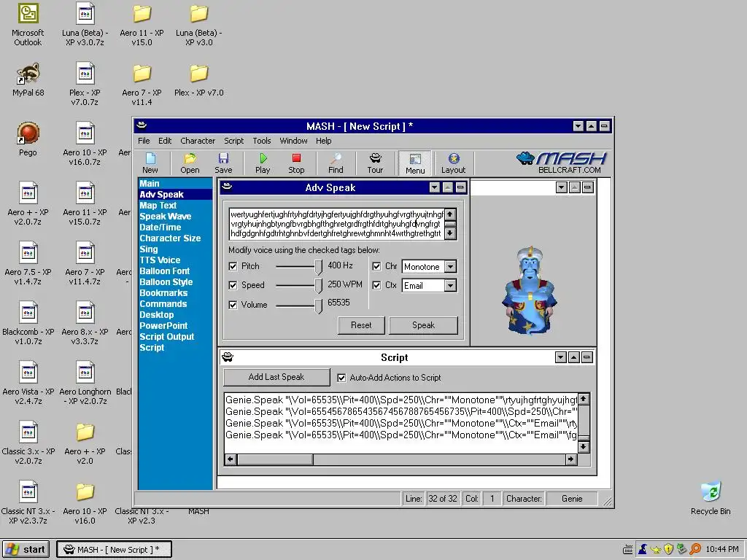Image resolution: width=747 pixels, height=560 pixels.
Task: Select the Plex - XP v7.0 folder
Action: (x=198, y=80)
